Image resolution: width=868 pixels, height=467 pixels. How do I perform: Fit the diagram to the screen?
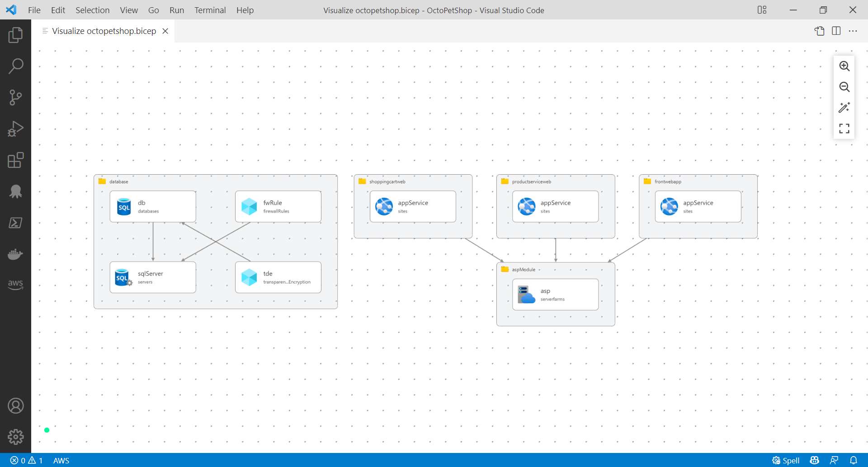pos(844,129)
